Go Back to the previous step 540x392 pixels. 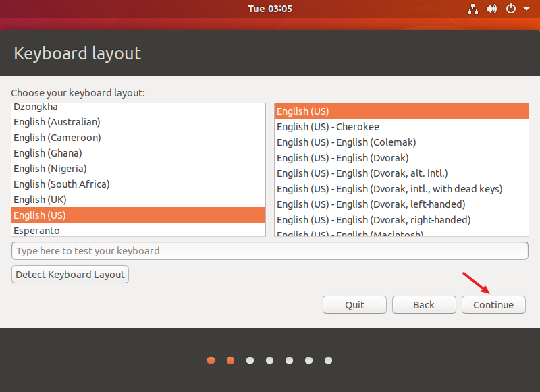click(x=424, y=304)
